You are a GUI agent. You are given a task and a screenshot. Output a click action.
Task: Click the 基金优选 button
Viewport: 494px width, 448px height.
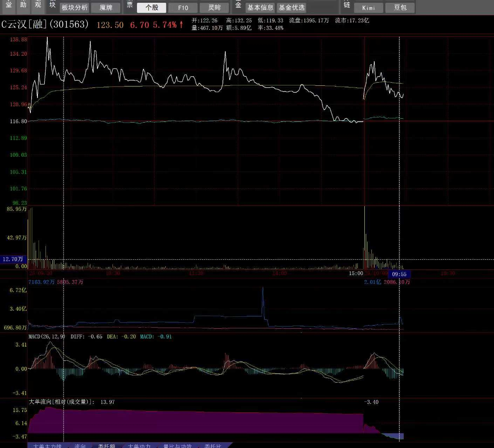pos(291,8)
